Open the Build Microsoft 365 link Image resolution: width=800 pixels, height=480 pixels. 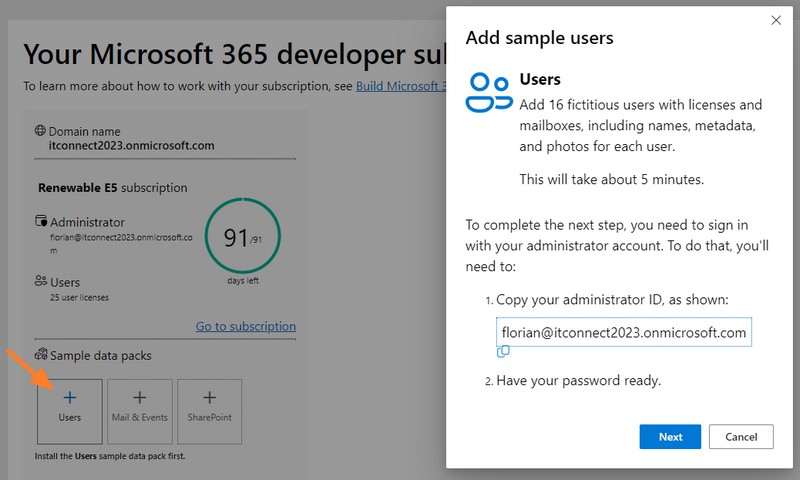point(400,86)
